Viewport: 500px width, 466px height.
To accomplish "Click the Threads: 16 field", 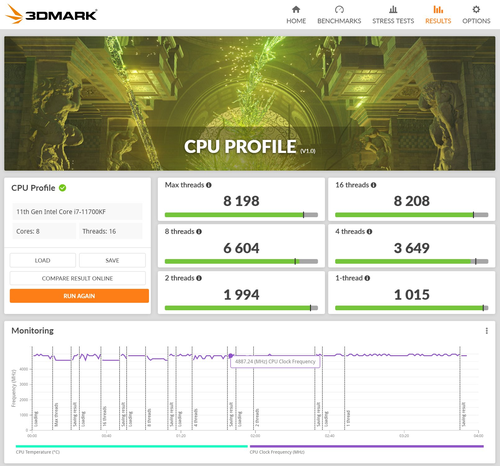I will click(110, 231).
